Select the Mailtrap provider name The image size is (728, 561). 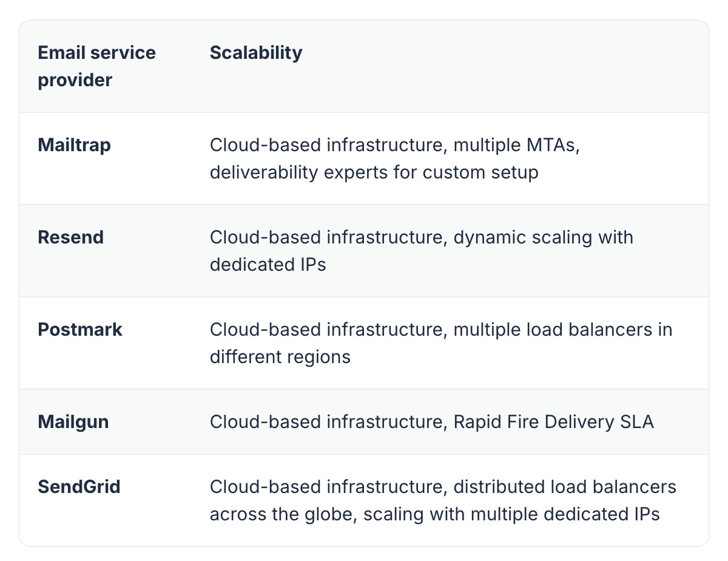point(74,145)
